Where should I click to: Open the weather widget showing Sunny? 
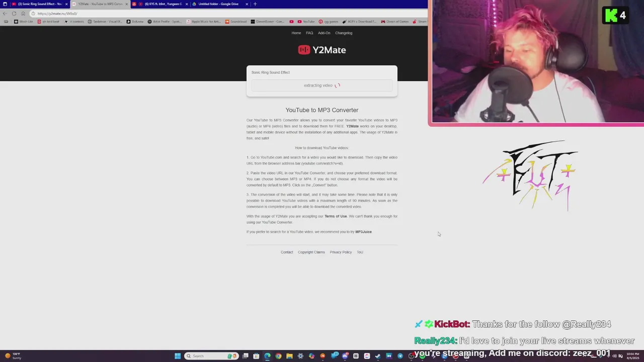coord(13,356)
